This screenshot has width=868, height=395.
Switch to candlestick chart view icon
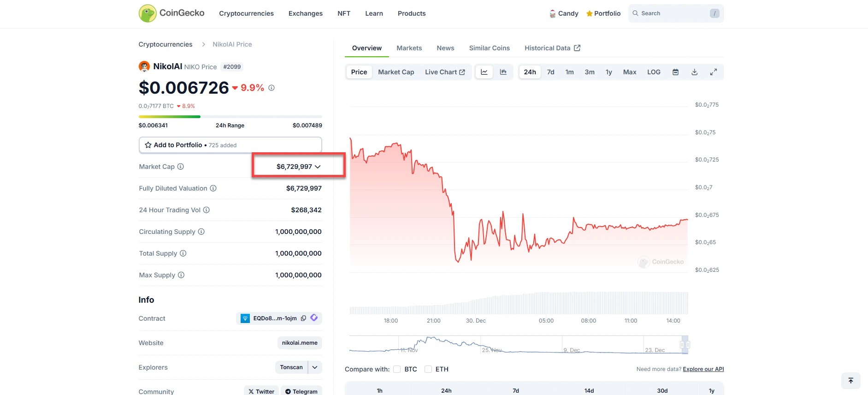pos(503,72)
